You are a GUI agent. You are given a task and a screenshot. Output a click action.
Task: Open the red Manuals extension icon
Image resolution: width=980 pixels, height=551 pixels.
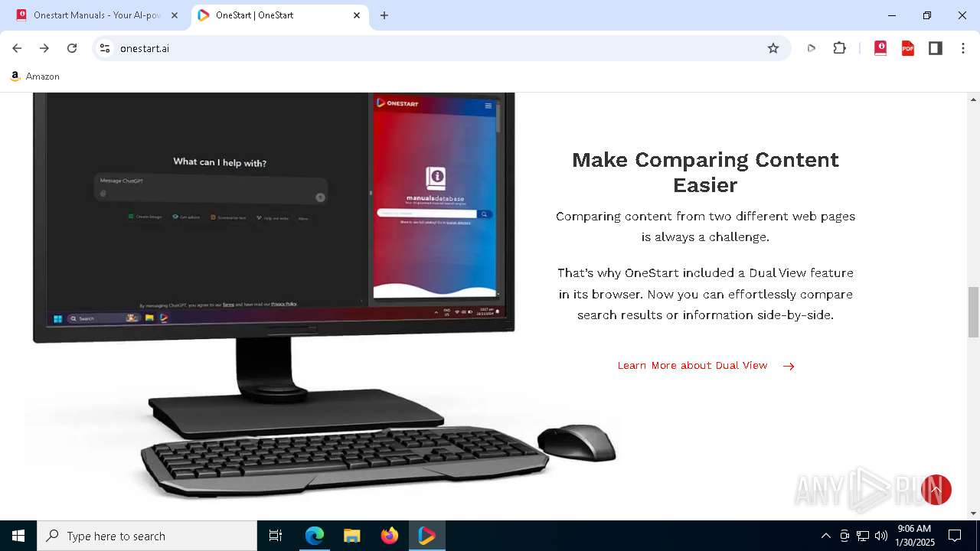click(x=880, y=48)
